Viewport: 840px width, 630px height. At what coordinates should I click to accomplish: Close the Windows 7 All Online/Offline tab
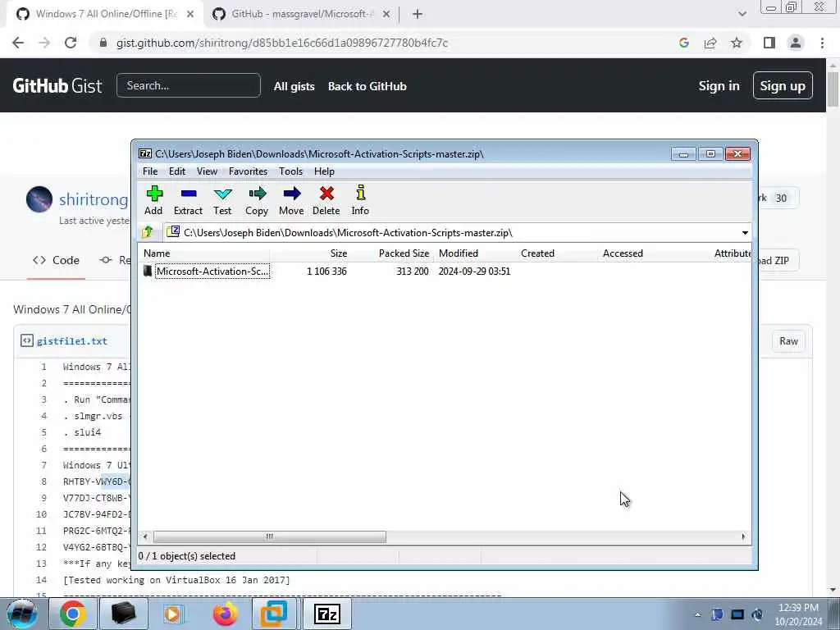click(190, 15)
